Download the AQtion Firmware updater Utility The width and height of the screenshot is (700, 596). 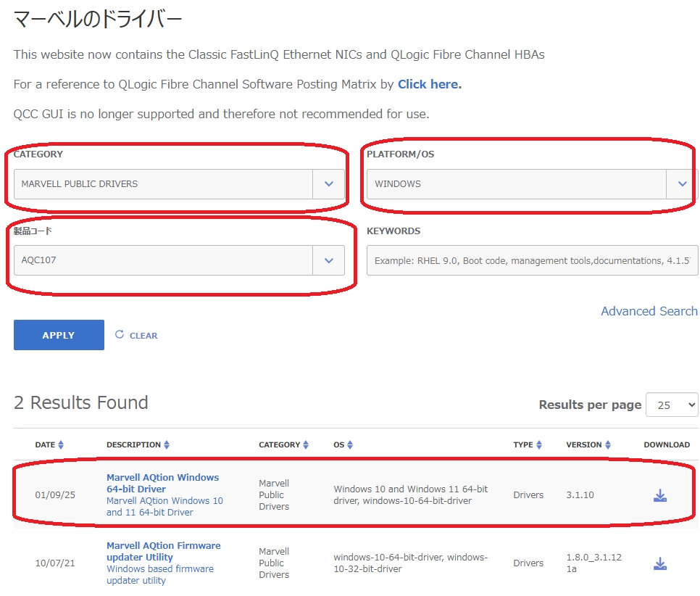[660, 563]
